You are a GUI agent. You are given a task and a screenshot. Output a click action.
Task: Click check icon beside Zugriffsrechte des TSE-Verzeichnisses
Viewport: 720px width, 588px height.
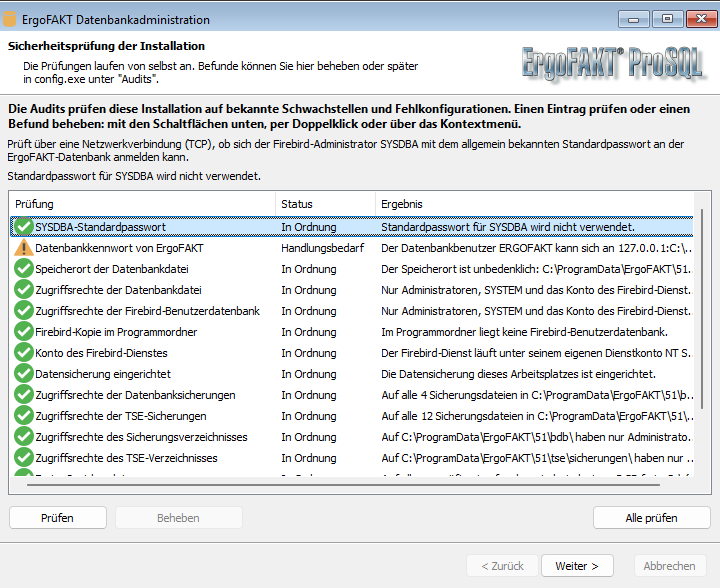tap(23, 458)
